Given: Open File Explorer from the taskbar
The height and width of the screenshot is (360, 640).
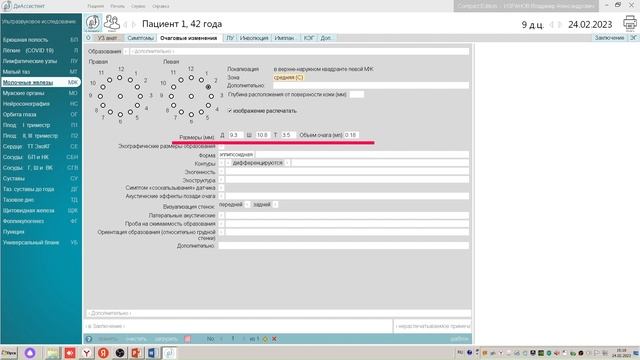Looking at the screenshot, I should click(52, 353).
